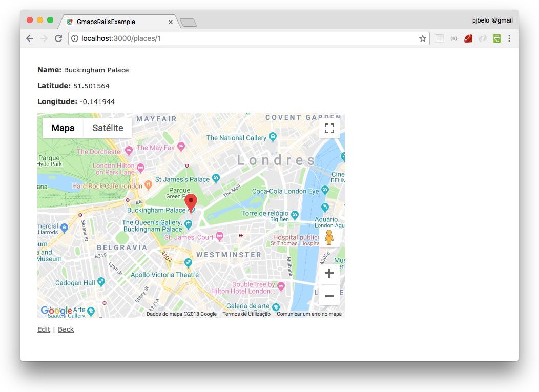Open the red Ruby extension icon

[x=468, y=38]
